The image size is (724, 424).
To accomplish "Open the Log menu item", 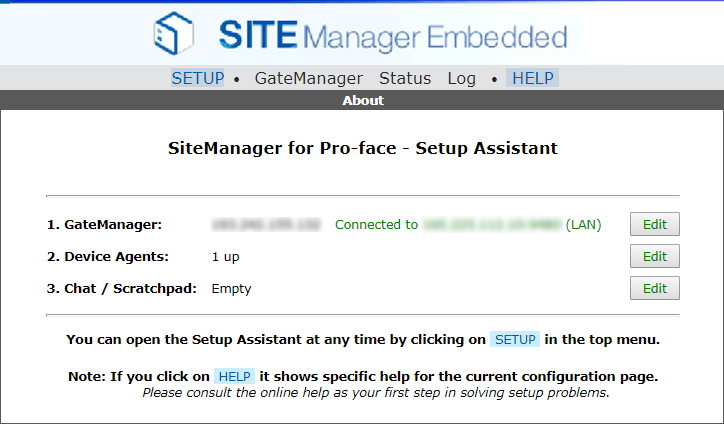I will [x=462, y=78].
